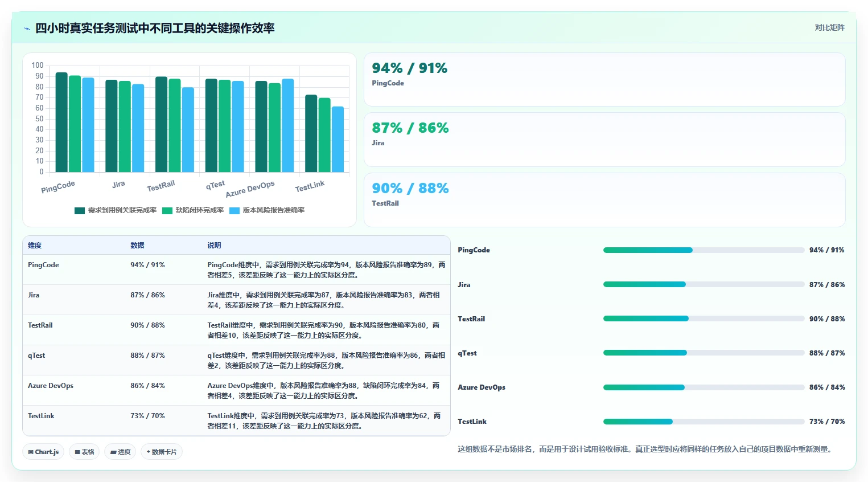Click the Azure DevOps x-axis label in chart
Image resolution: width=868 pixels, height=482 pixels.
pos(250,189)
